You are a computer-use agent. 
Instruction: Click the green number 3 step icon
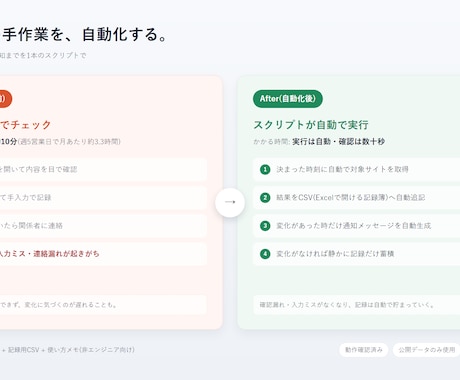(x=265, y=226)
